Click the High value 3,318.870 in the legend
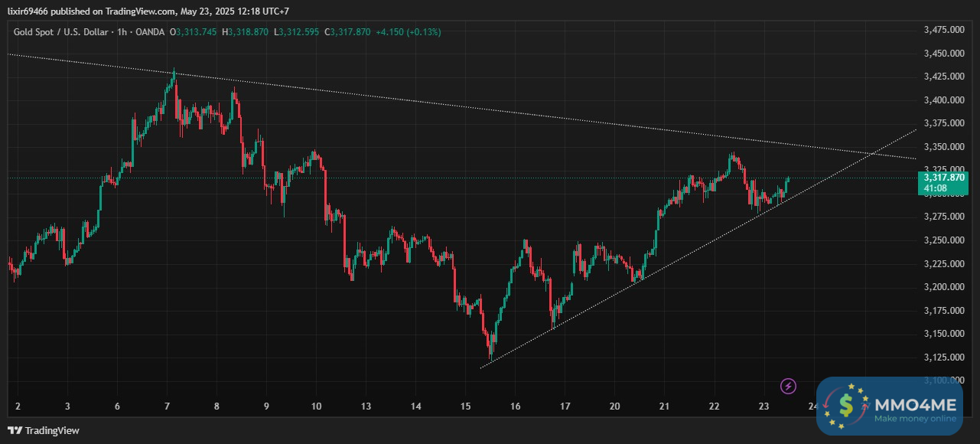The width and height of the screenshot is (980, 444). (249, 31)
